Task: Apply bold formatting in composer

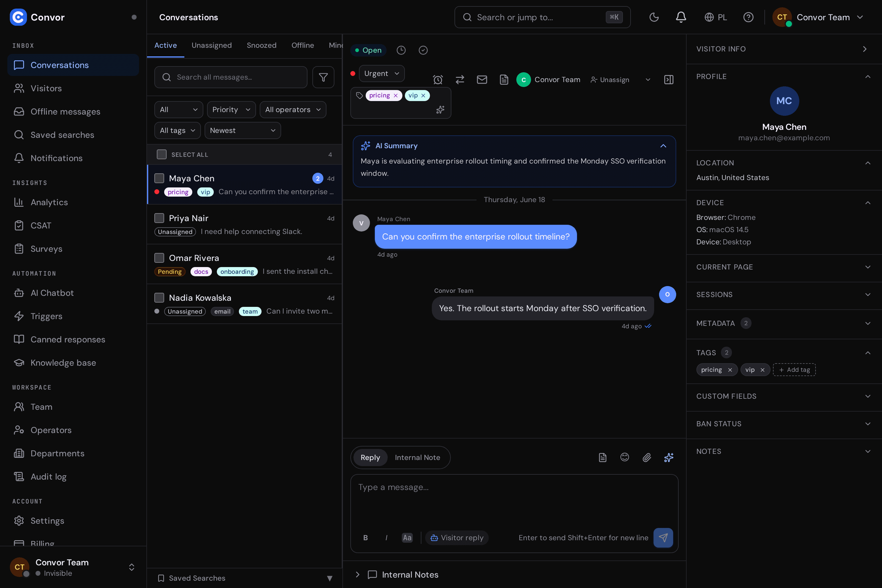Action: (366, 538)
